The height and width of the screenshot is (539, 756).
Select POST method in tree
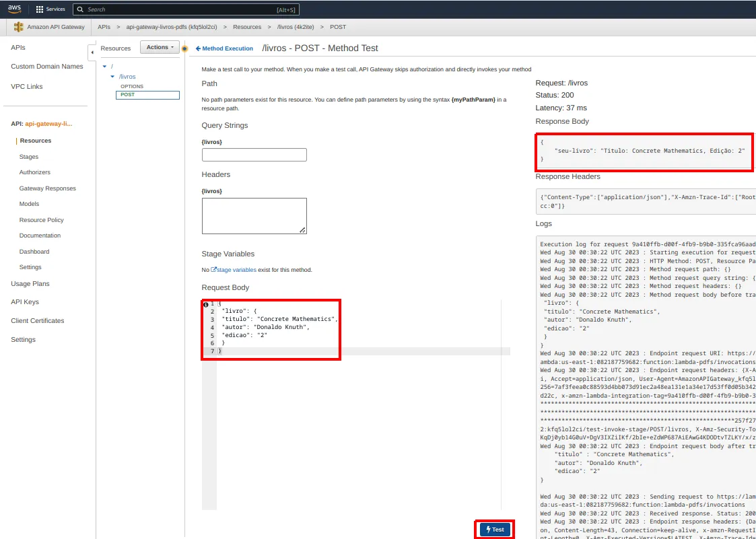click(147, 95)
